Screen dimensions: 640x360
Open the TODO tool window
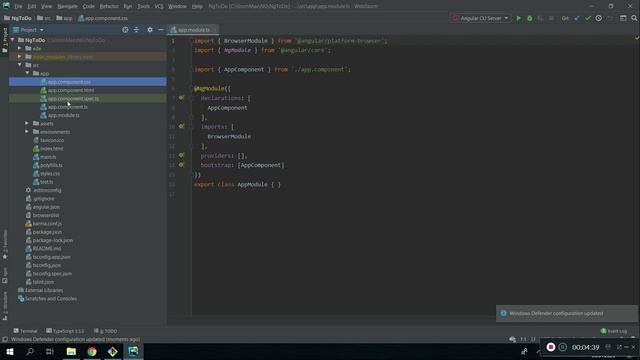(x=105, y=331)
